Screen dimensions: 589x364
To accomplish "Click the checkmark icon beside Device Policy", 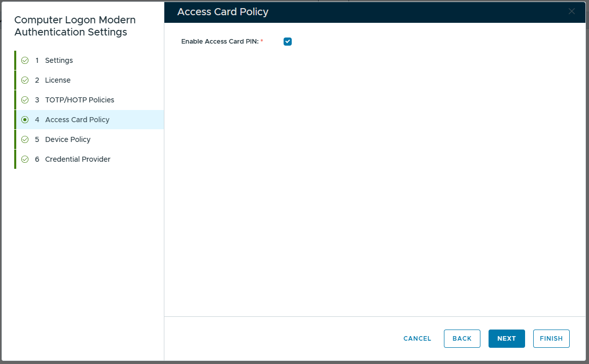I will click(25, 139).
